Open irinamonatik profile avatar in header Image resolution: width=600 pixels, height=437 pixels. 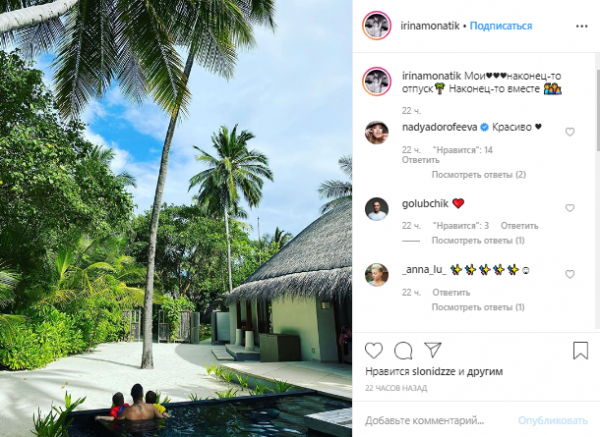(377, 26)
